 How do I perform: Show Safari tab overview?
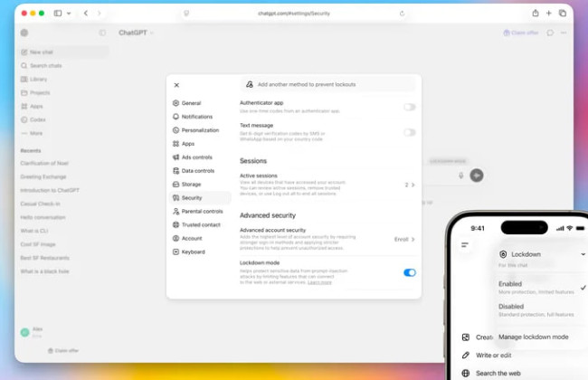(x=563, y=14)
